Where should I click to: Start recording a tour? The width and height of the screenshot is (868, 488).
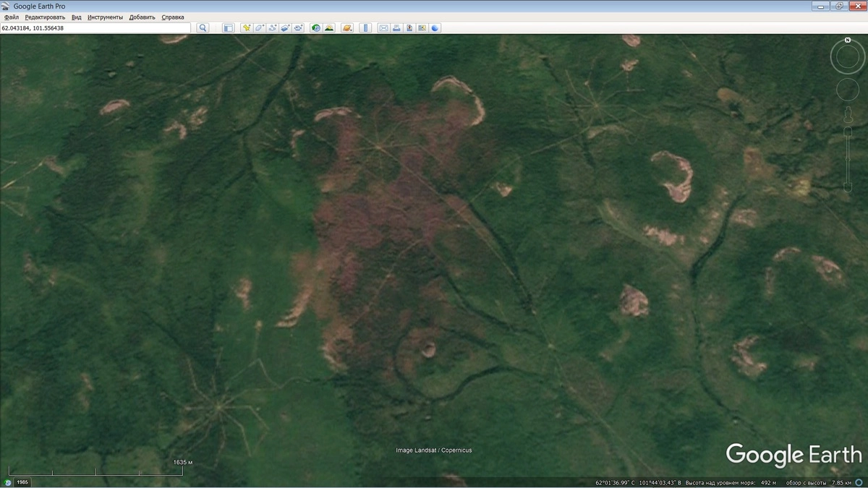tap(299, 28)
